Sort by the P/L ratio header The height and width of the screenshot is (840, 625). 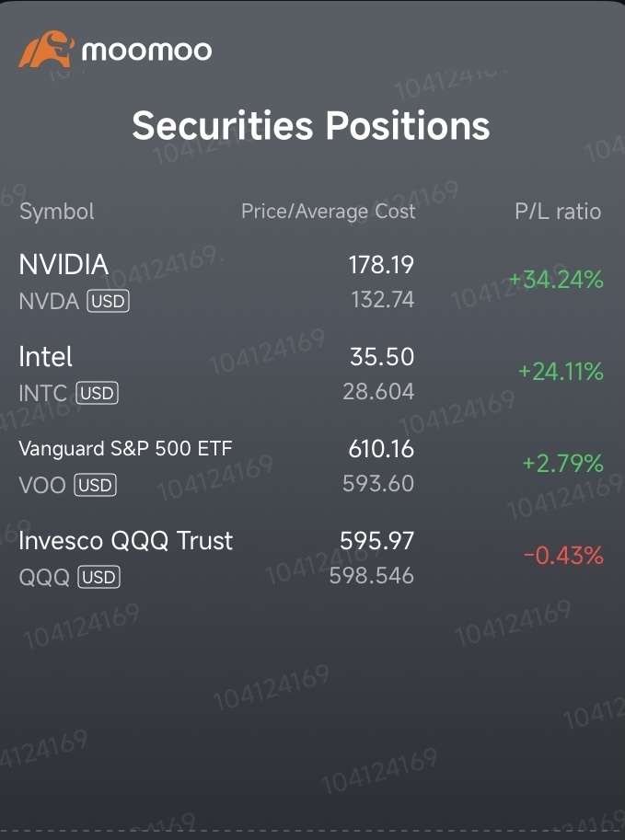557,212
